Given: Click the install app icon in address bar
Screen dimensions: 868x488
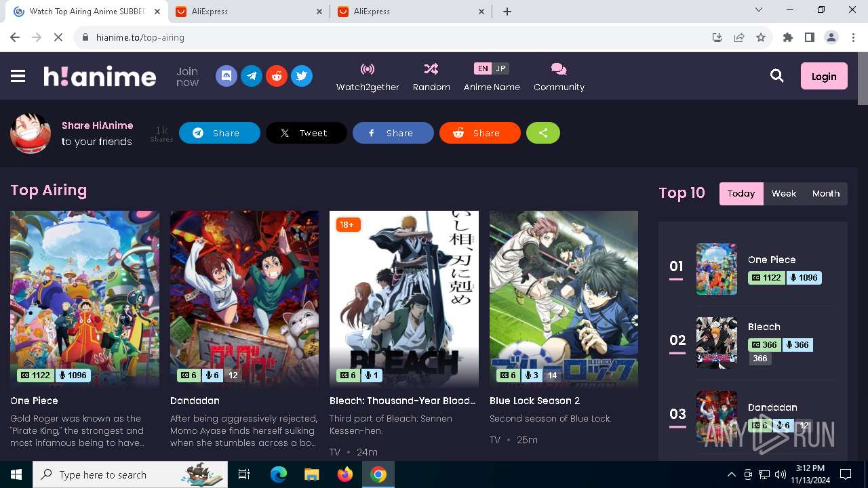Looking at the screenshot, I should (717, 37).
